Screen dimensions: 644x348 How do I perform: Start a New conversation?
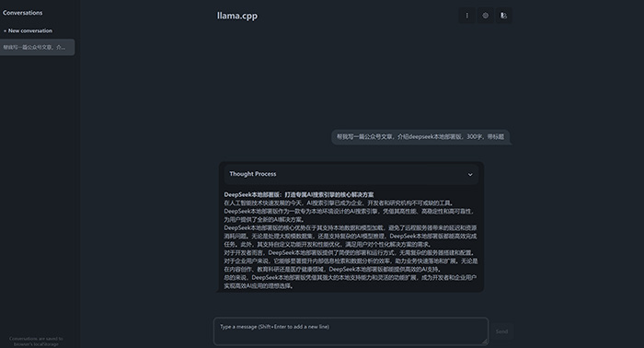pos(28,30)
